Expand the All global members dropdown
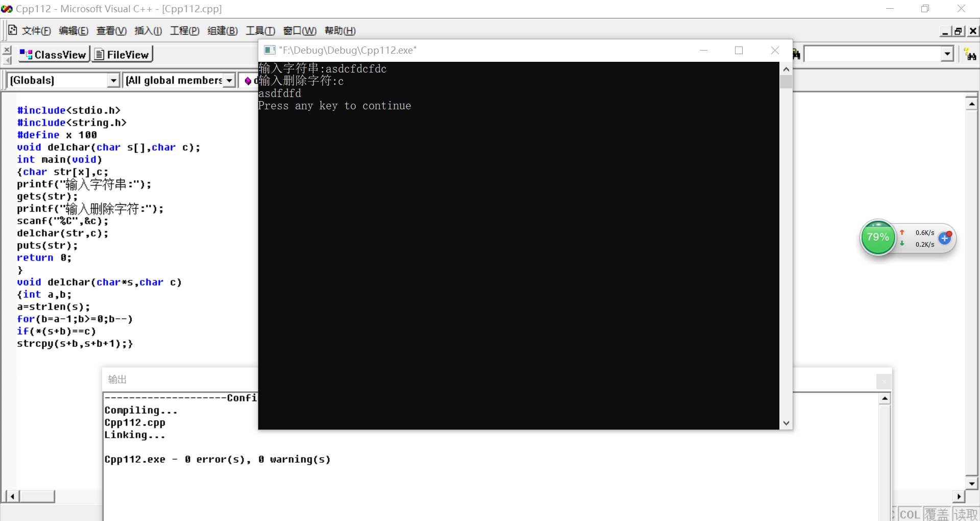This screenshot has width=980, height=521. [229, 80]
